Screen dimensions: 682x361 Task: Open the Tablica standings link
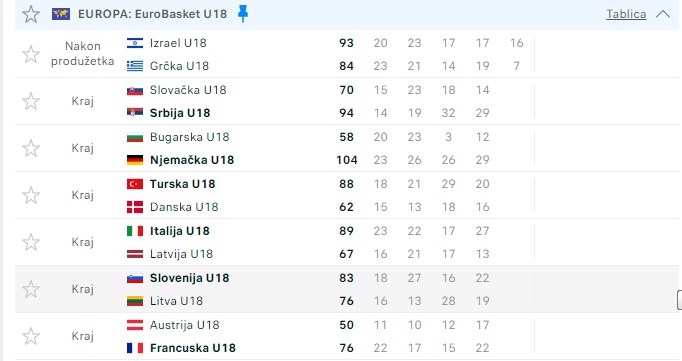[626, 14]
